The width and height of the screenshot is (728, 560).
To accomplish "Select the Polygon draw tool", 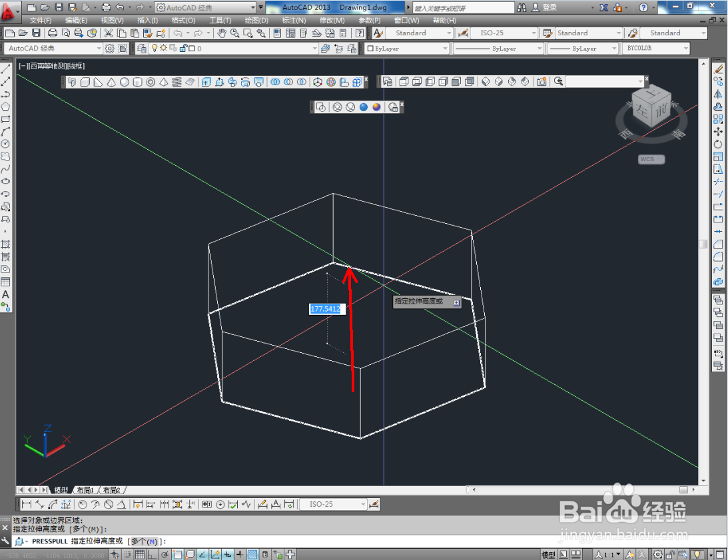I will [5, 107].
